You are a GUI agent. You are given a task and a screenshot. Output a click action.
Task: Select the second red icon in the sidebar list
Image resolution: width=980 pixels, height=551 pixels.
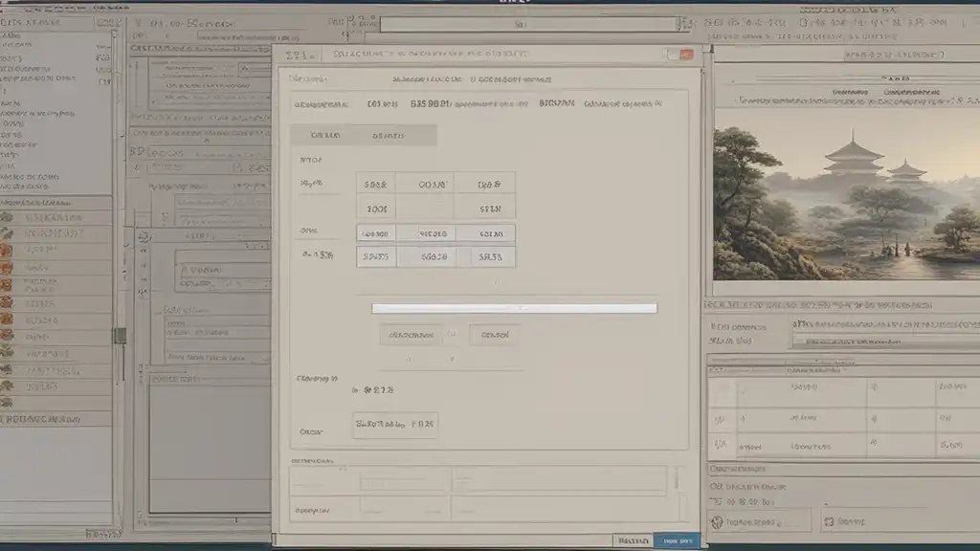[7, 266]
